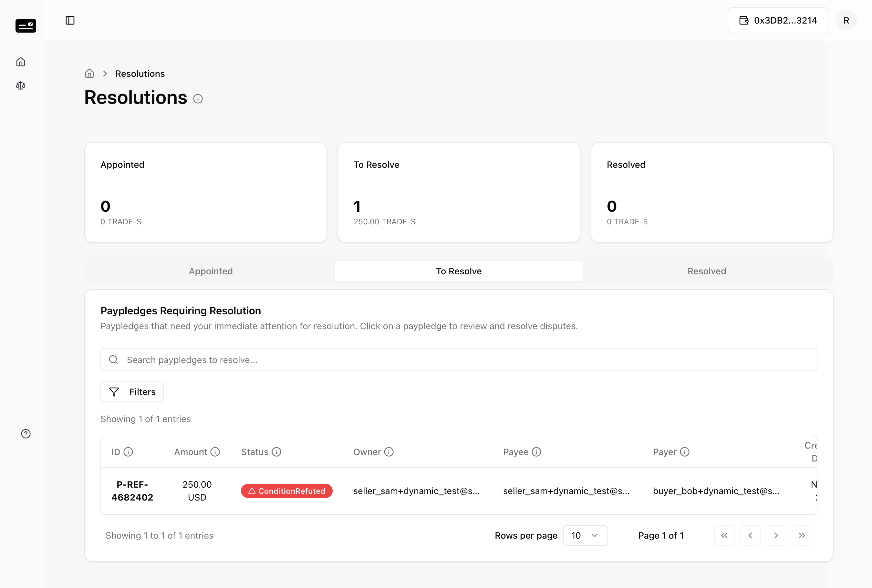Open the R user avatar menu
The height and width of the screenshot is (588, 872).
(846, 20)
